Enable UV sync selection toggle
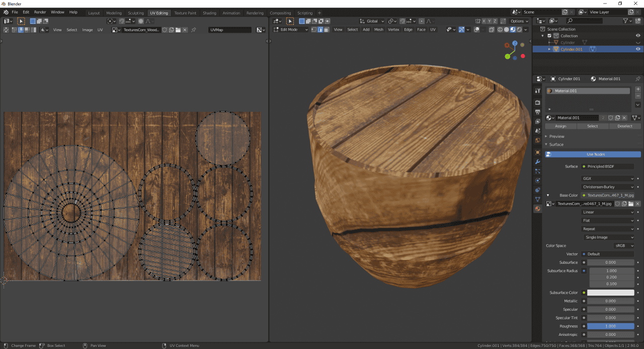 [6, 30]
